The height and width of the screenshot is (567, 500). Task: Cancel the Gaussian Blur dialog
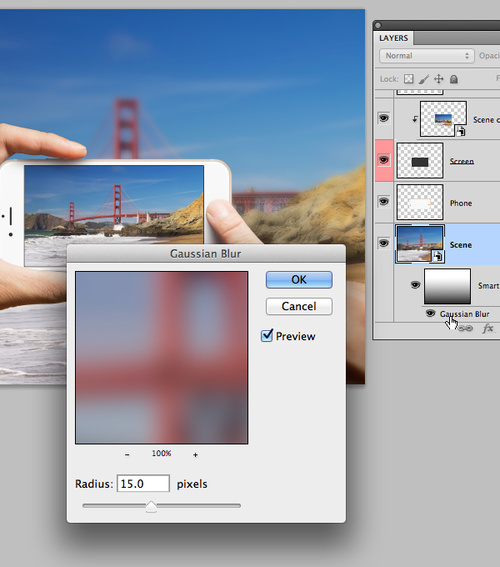point(299,306)
